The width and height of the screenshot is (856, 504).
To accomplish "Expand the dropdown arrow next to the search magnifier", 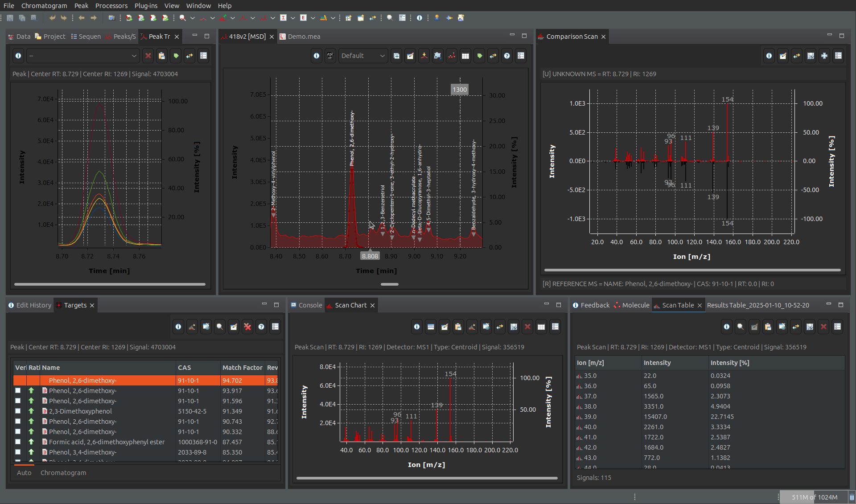I will 193,18.
